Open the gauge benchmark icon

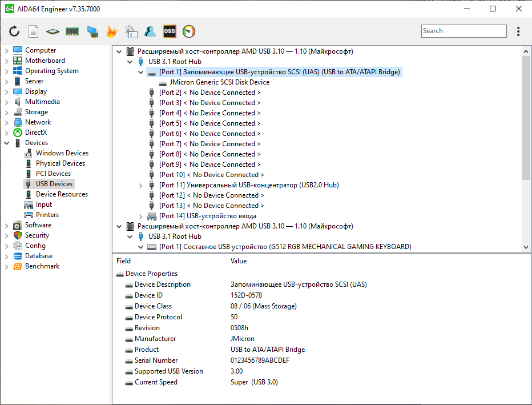coord(189,31)
